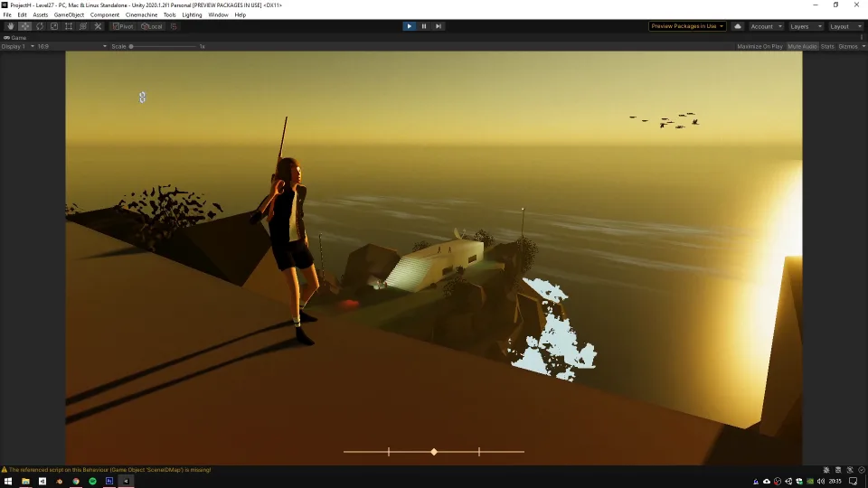Screen dimensions: 868x488
Task: Select the Rect transform tool
Action: 69,26
